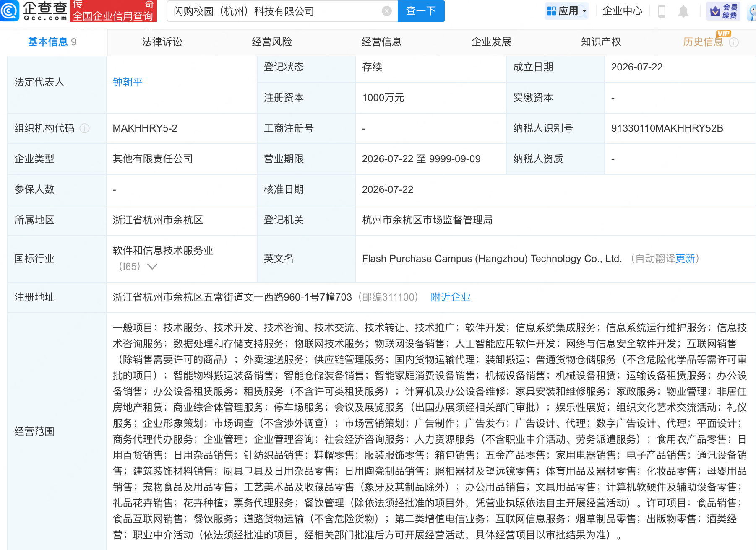Click the member renewal crown icon

(715, 11)
